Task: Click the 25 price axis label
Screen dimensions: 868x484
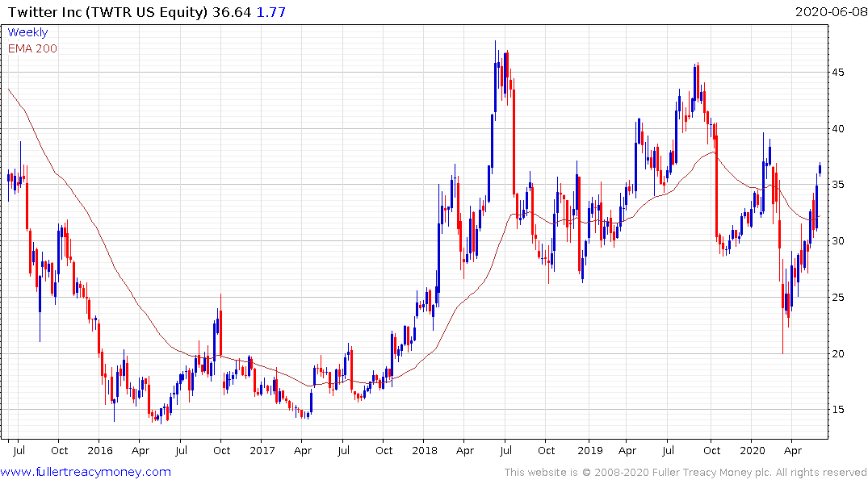Action: (837, 298)
